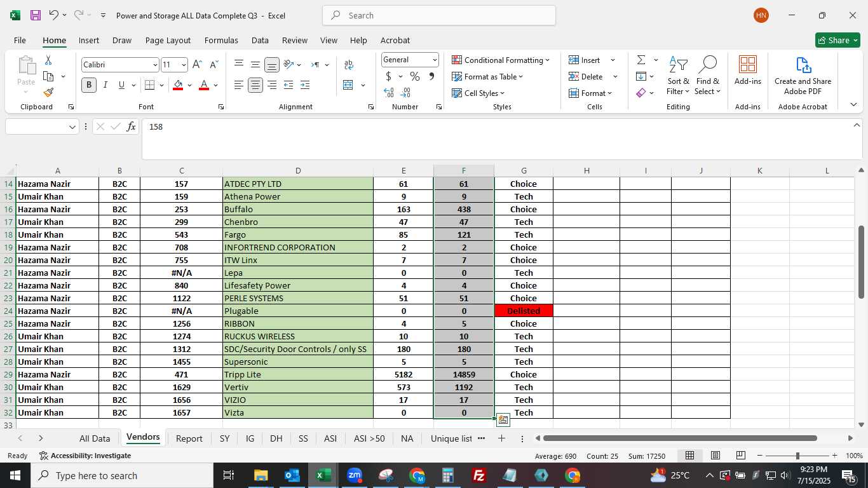The height and width of the screenshot is (488, 868).
Task: Click the Save icon in title bar
Action: click(x=36, y=15)
